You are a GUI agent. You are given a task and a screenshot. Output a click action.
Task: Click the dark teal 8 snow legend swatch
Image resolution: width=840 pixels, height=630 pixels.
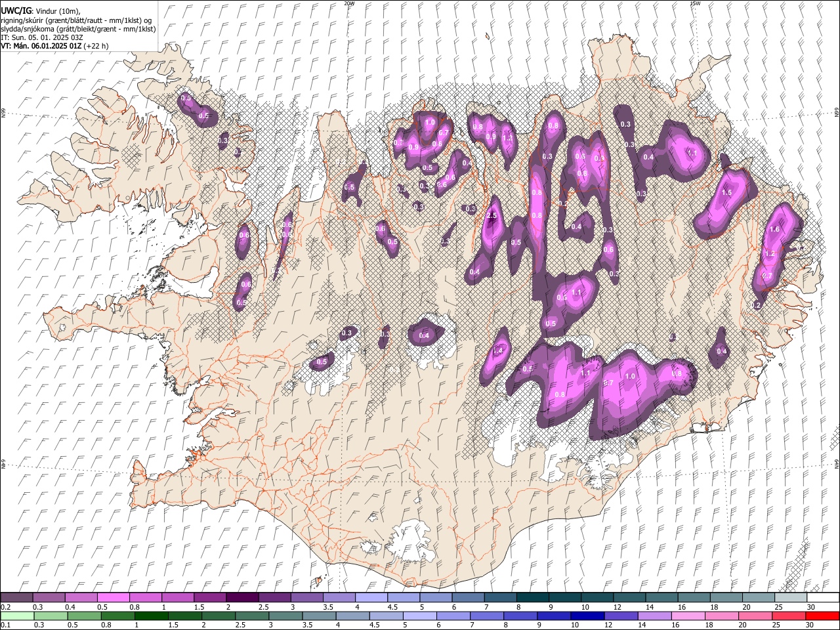click(533, 598)
